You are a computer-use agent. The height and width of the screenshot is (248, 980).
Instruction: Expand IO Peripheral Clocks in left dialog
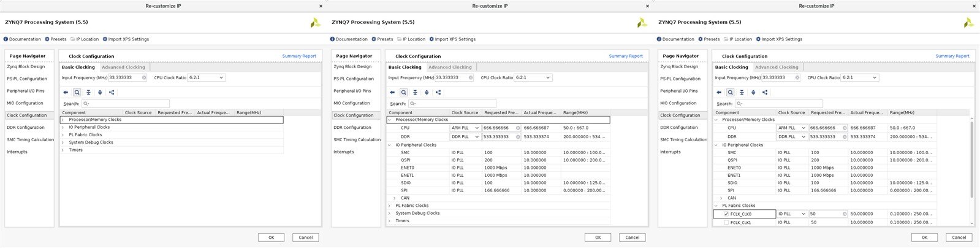point(63,128)
